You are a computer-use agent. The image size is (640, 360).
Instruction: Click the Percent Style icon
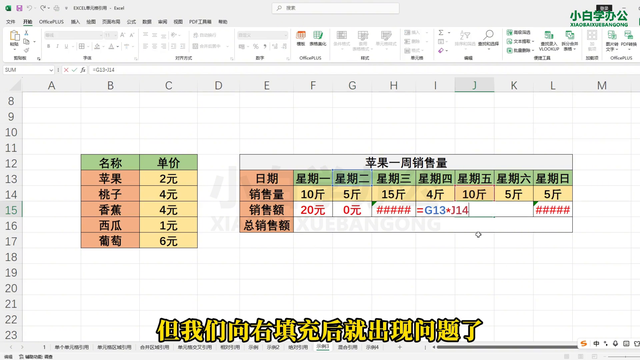[256, 47]
